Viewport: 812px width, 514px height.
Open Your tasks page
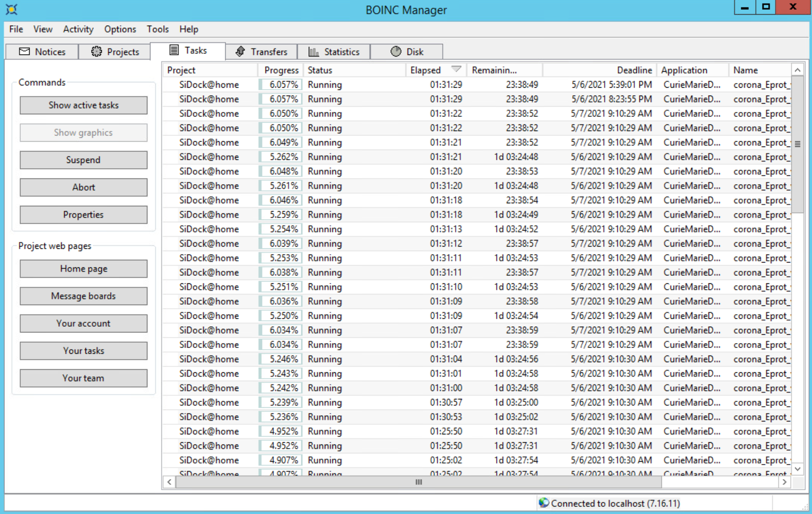pyautogui.click(x=84, y=351)
